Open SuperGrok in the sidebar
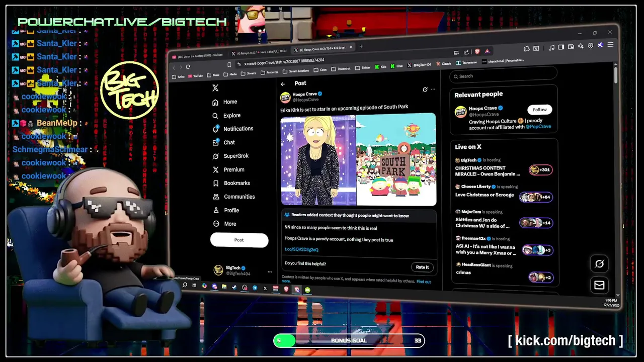Image resolution: width=644 pixels, height=362 pixels. (230, 156)
